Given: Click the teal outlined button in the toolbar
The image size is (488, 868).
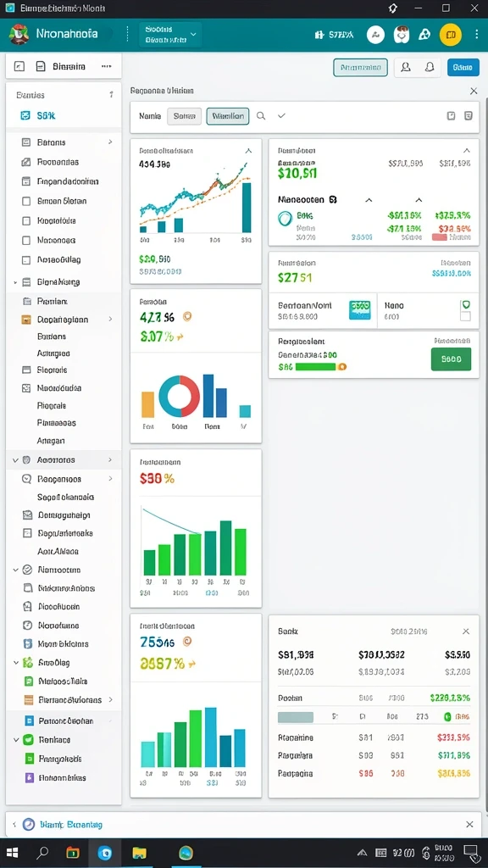Looking at the screenshot, I should (360, 68).
